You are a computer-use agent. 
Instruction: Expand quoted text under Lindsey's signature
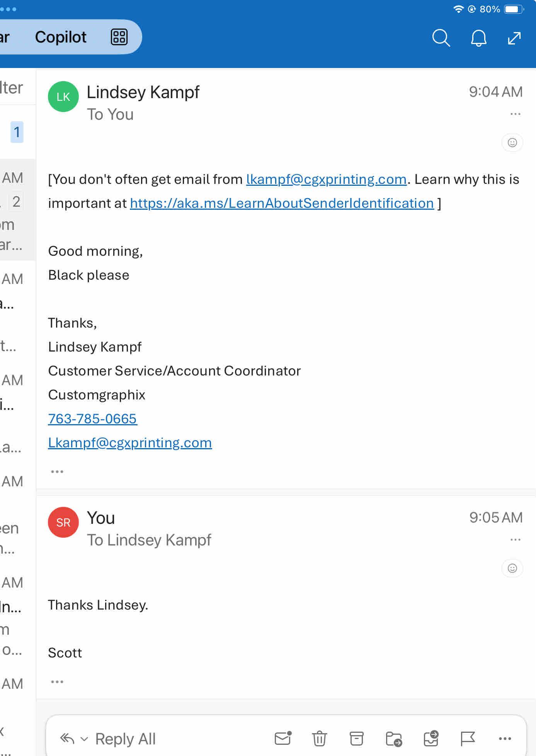tap(57, 471)
